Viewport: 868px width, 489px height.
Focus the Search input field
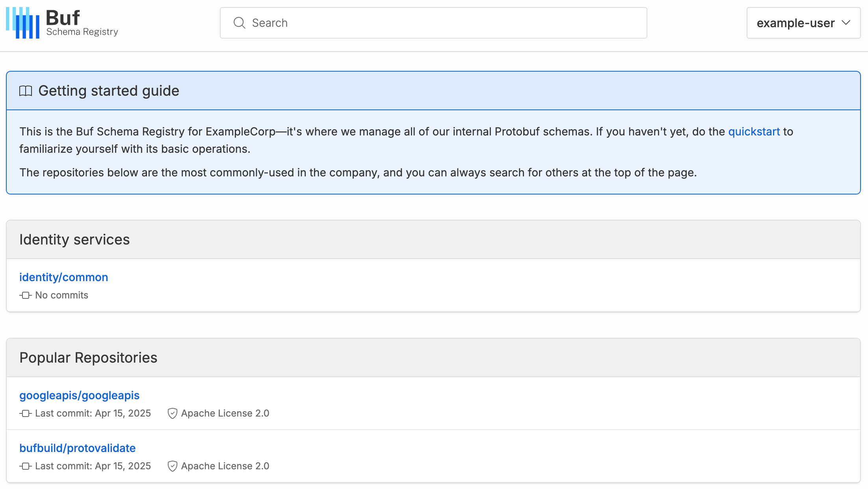tap(433, 23)
